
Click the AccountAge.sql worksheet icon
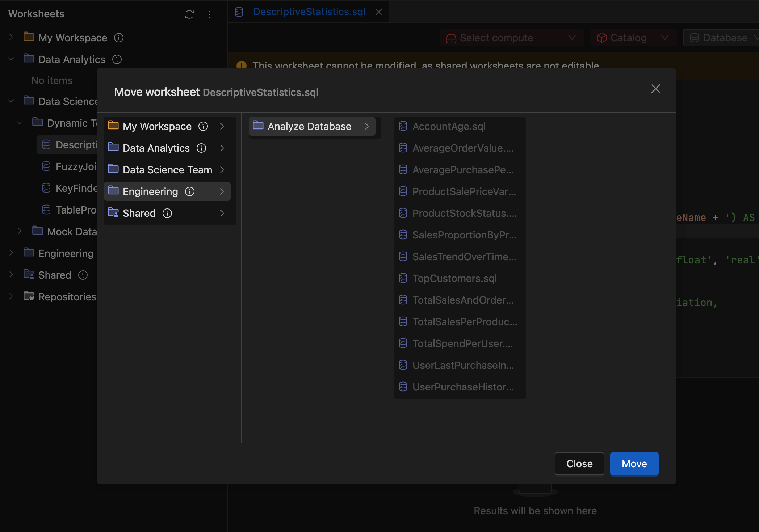coord(403,126)
